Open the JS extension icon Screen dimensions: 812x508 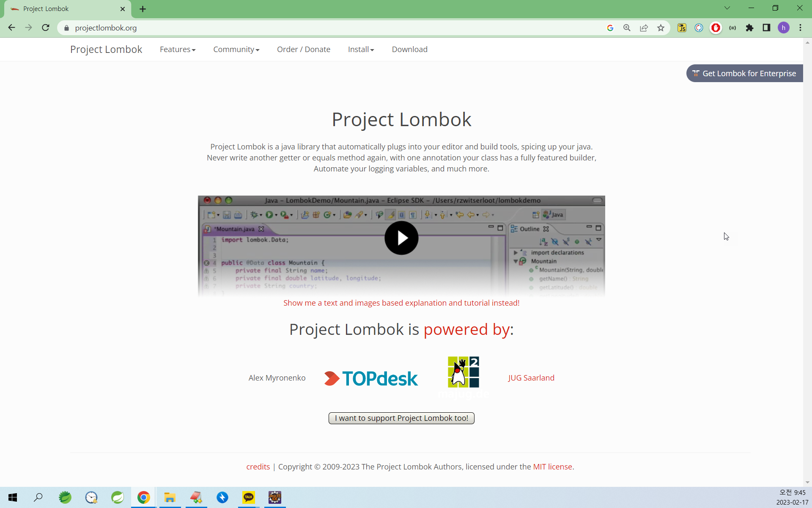(682, 28)
